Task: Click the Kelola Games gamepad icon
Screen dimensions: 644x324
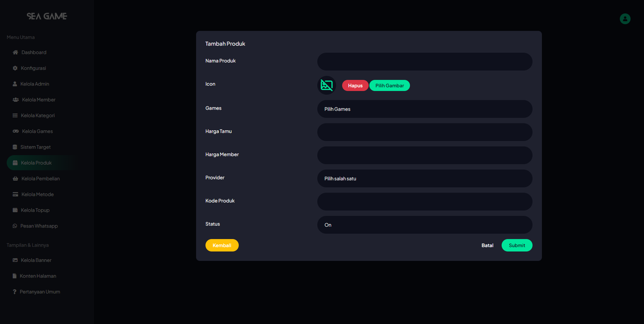Action: (16, 131)
